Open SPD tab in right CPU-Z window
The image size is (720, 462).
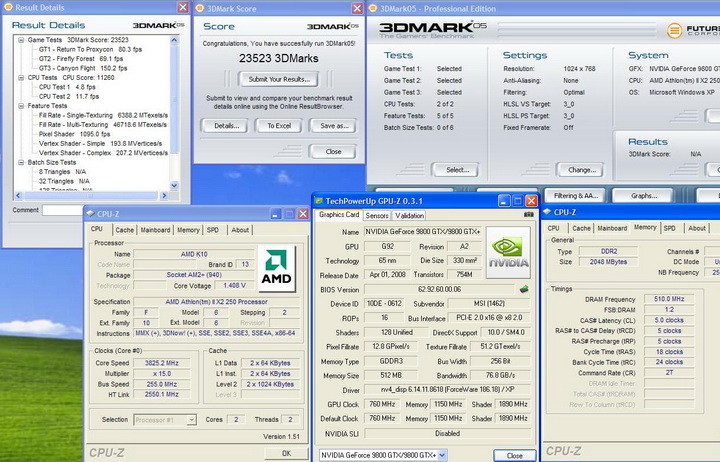669,228
